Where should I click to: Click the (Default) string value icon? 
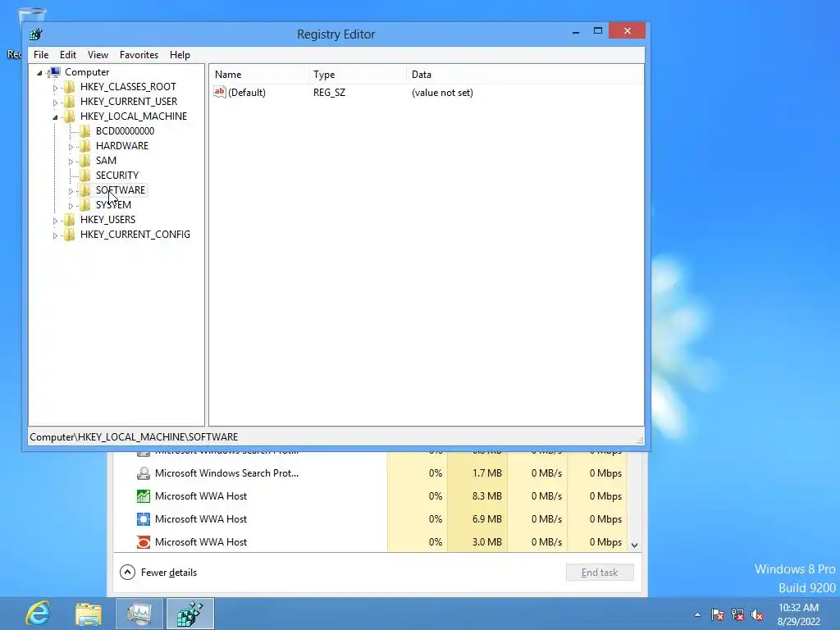click(220, 92)
